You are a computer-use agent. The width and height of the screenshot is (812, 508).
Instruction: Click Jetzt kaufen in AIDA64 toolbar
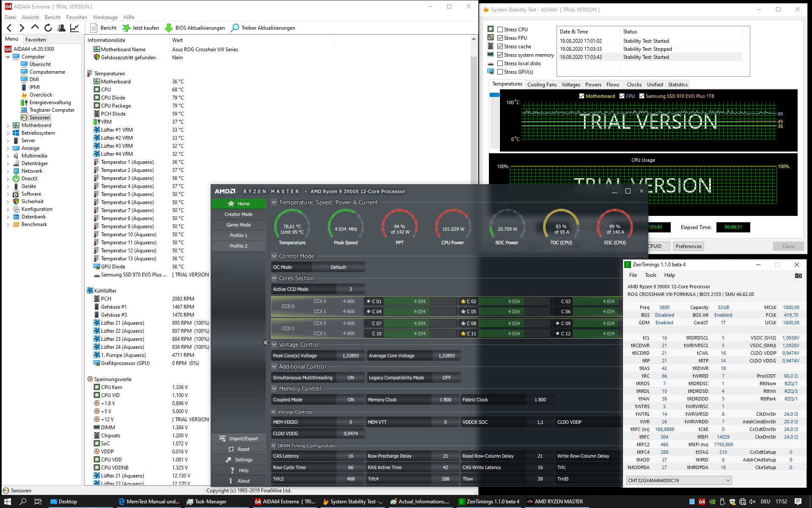140,28
